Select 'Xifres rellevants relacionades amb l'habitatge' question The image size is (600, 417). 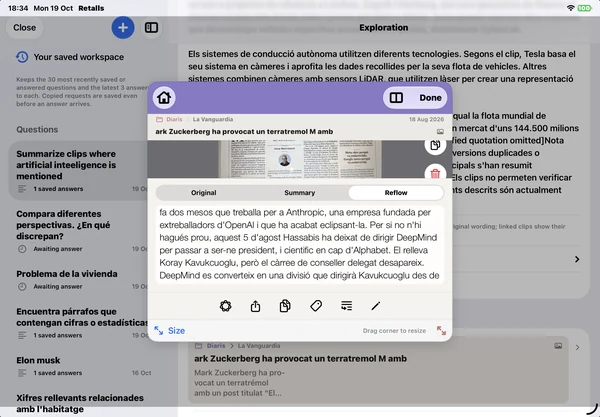point(80,403)
